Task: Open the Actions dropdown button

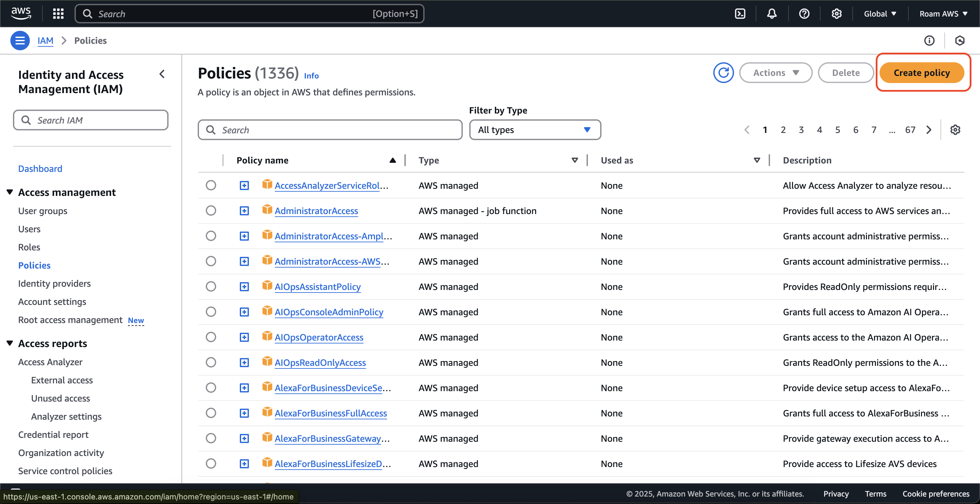Action: pos(775,72)
